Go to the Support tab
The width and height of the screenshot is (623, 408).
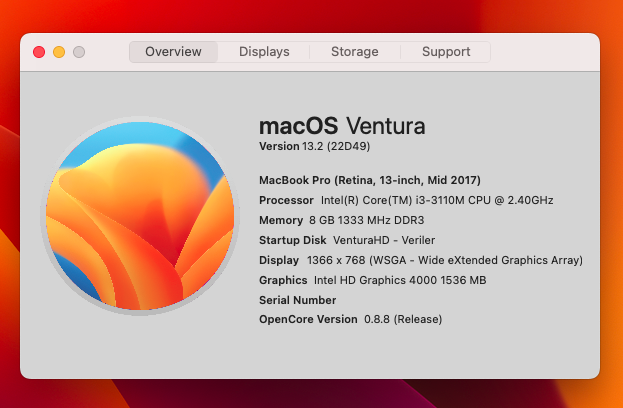tap(445, 52)
